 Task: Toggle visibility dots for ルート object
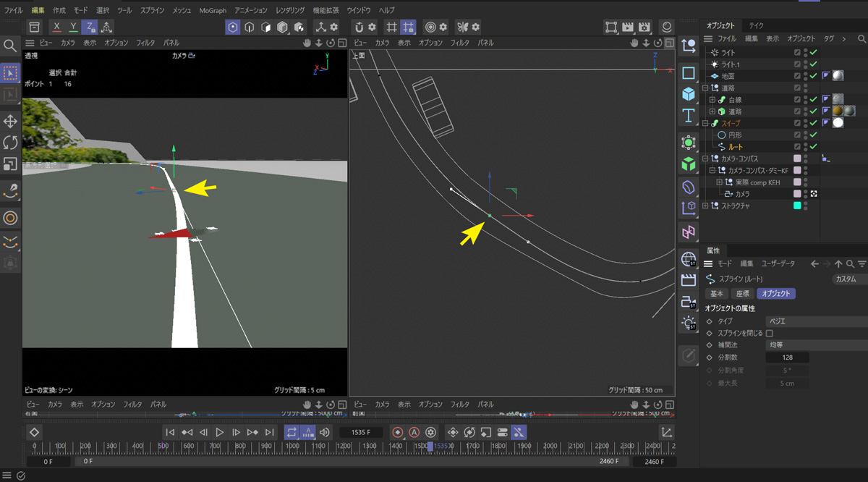[805, 147]
